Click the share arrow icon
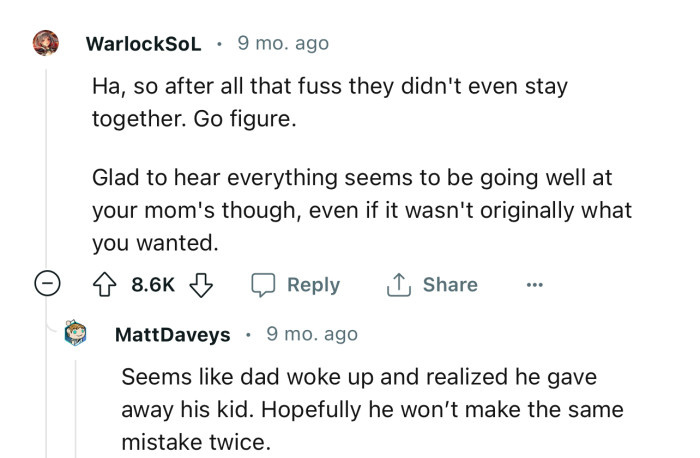The height and width of the screenshot is (458, 700). (398, 285)
